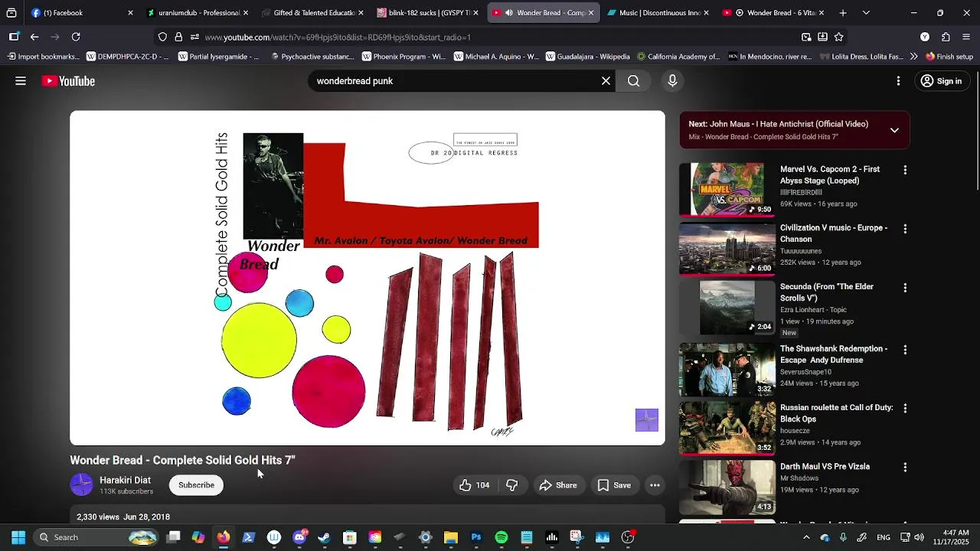
Task: Collapse the mix playlist panel chevron
Action: coord(894,130)
